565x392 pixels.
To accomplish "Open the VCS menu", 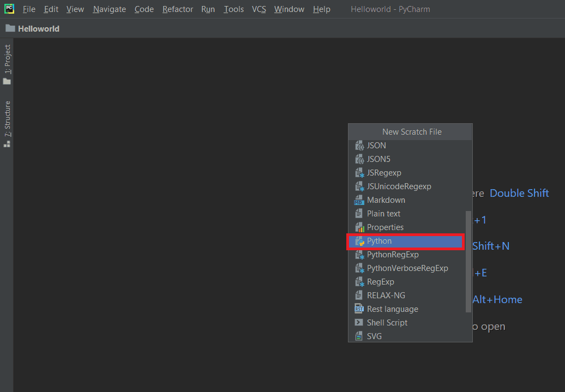I will (x=259, y=9).
